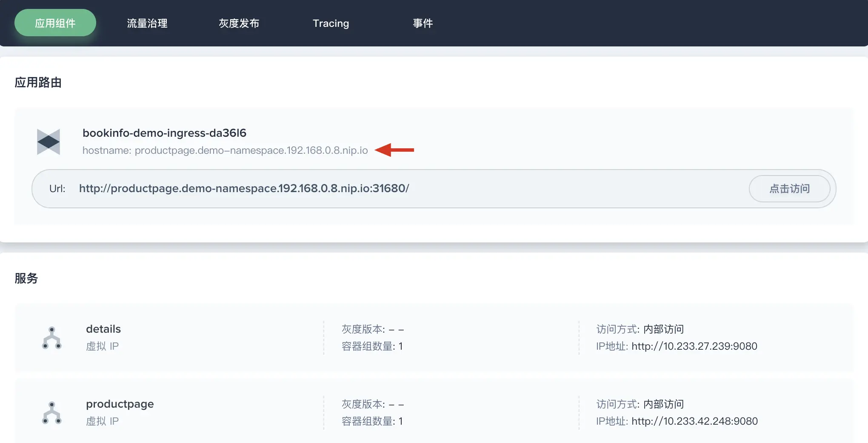Click 虚拟 IP label under details
This screenshot has width=868, height=443.
pyautogui.click(x=102, y=346)
